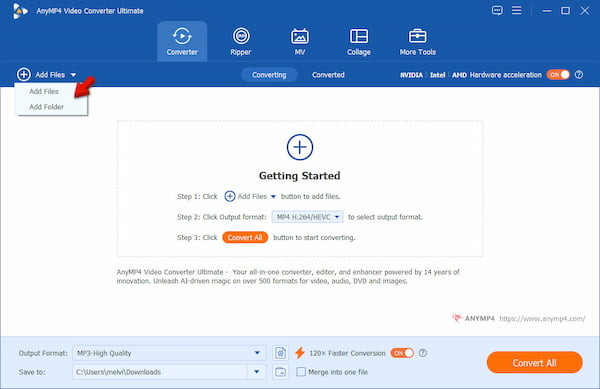600x389 pixels.
Task: Switch to the Ripper tab
Action: (241, 41)
